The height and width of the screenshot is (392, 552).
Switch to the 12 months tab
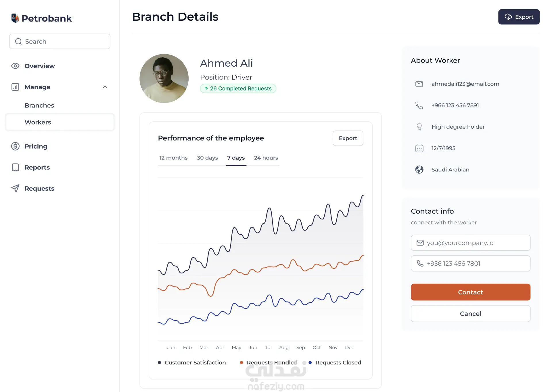pos(173,158)
